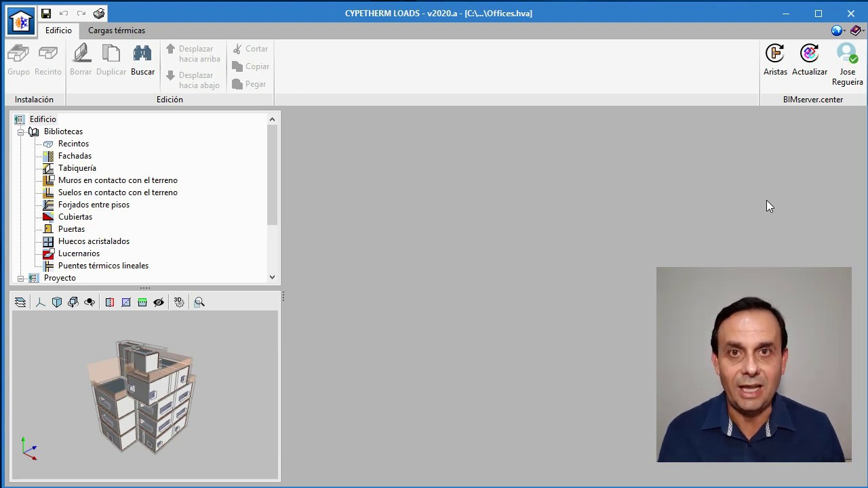This screenshot has width=868, height=488.
Task: Click the rotate cube orbit icon
Action: pos(73,302)
